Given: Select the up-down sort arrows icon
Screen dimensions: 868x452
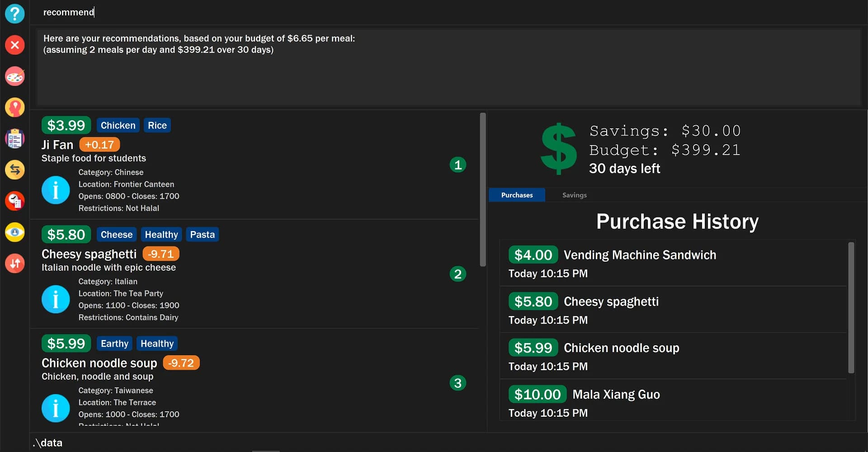Looking at the screenshot, I should point(15,263).
